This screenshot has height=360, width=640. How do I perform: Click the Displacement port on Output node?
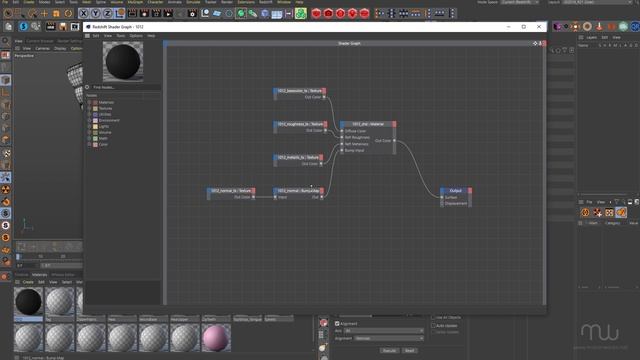442,203
